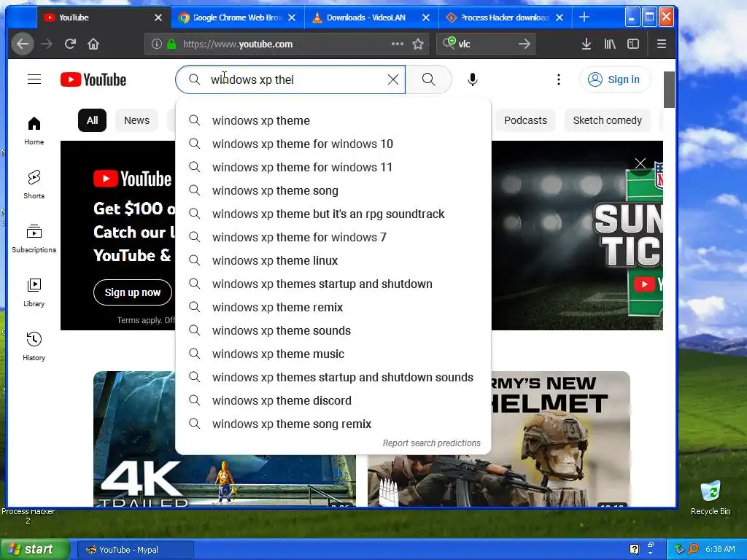This screenshot has width=747, height=560.
Task: Select the Sketch comedy filter chip
Action: [x=608, y=120]
